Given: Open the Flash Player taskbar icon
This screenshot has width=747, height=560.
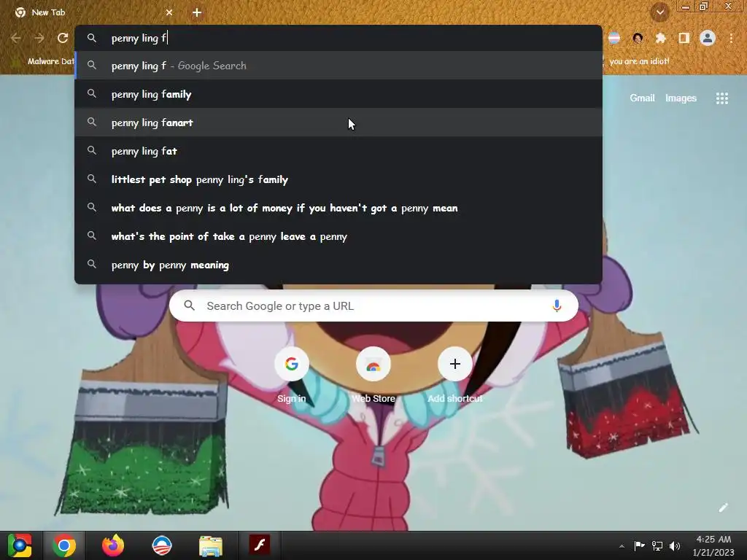Looking at the screenshot, I should click(260, 545).
